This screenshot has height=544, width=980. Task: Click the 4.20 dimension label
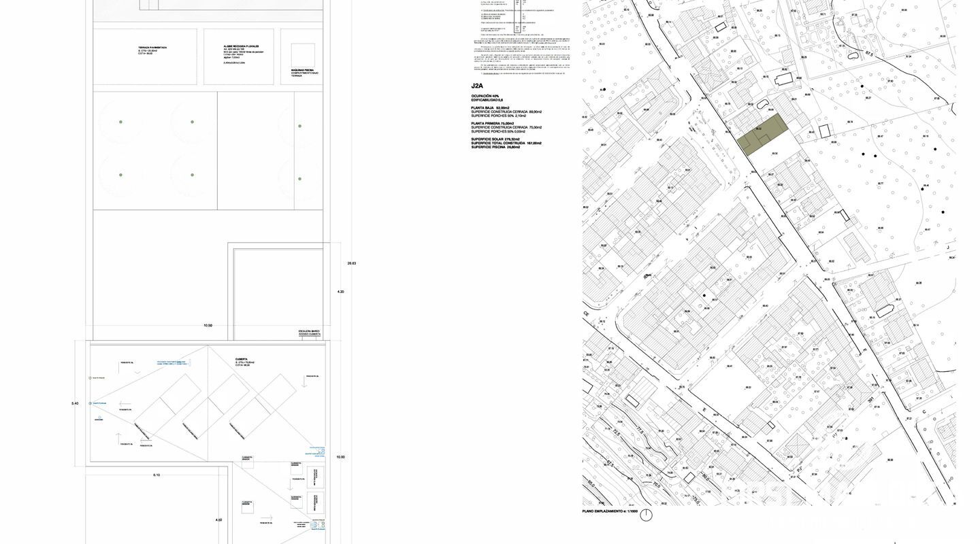tap(341, 292)
